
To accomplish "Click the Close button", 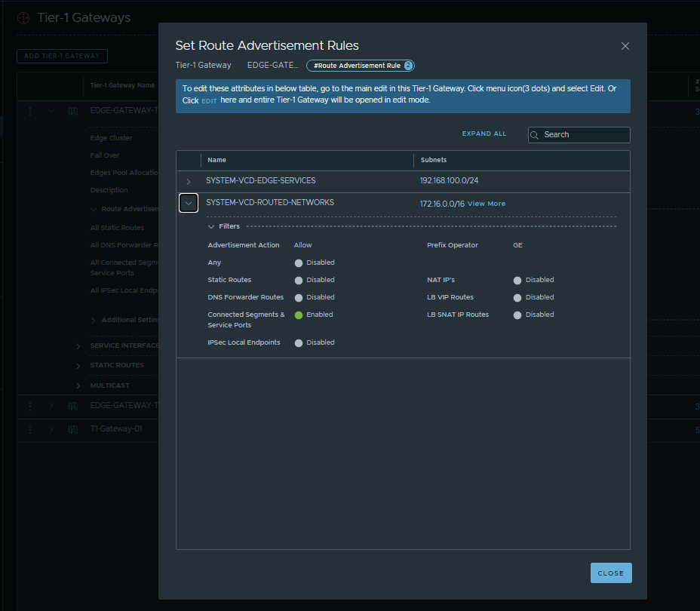I will 610,573.
